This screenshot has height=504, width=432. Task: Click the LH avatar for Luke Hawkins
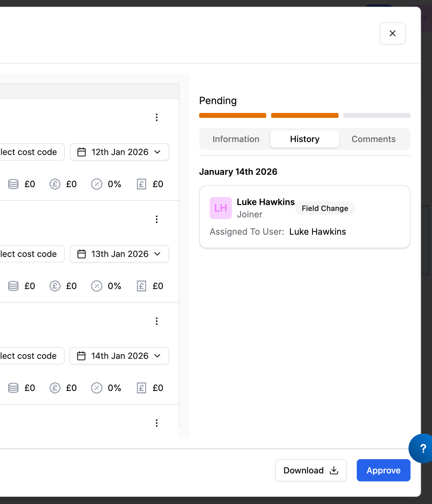[x=221, y=208]
